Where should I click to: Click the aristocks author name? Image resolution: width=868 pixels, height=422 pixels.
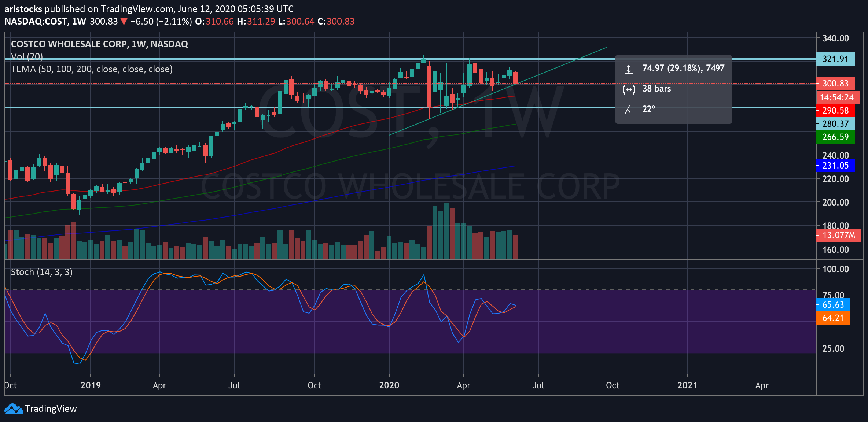[x=23, y=9]
